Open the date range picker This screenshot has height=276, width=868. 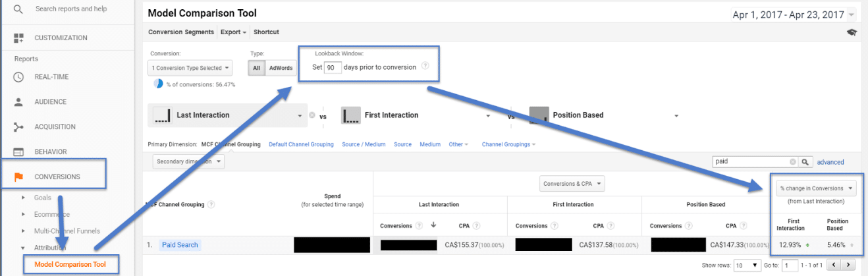coord(794,14)
